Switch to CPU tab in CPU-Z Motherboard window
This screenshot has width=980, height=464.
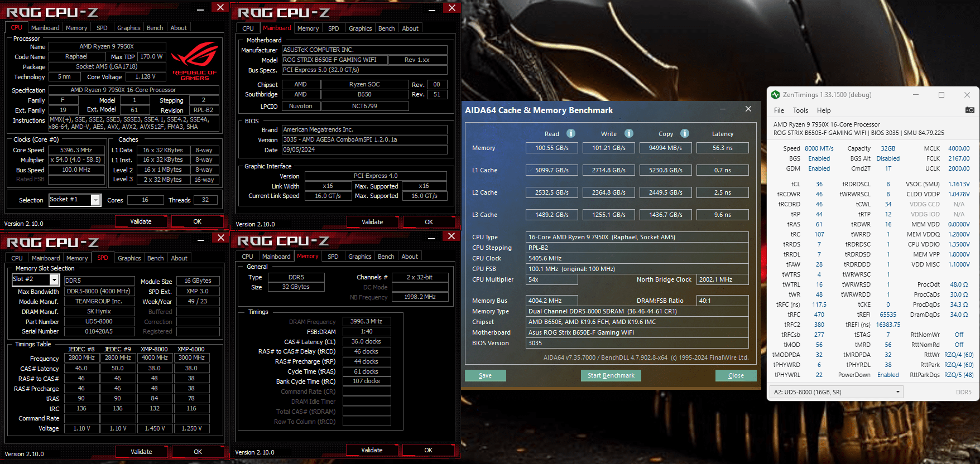coord(248,28)
